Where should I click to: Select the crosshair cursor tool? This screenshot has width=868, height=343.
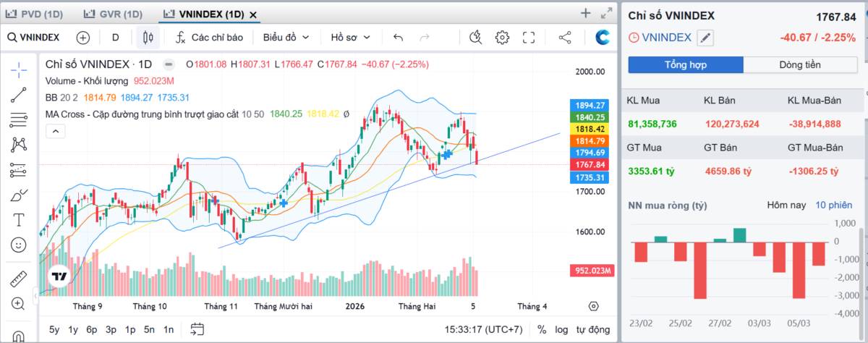[19, 69]
